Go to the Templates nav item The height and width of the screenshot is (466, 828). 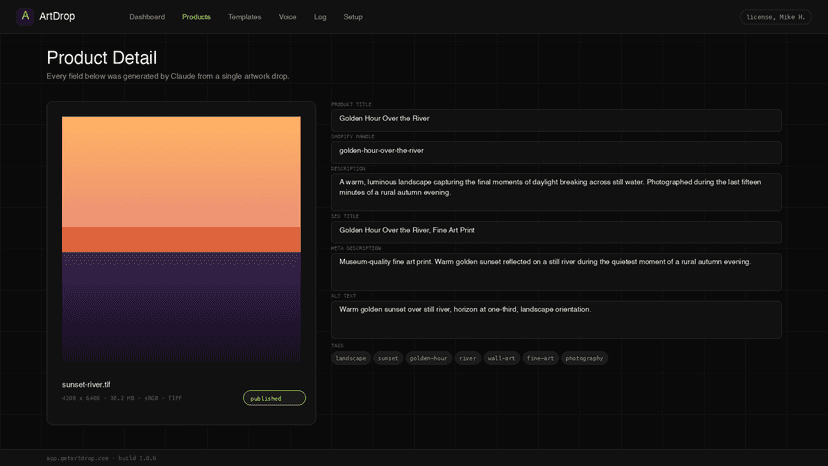(x=244, y=17)
